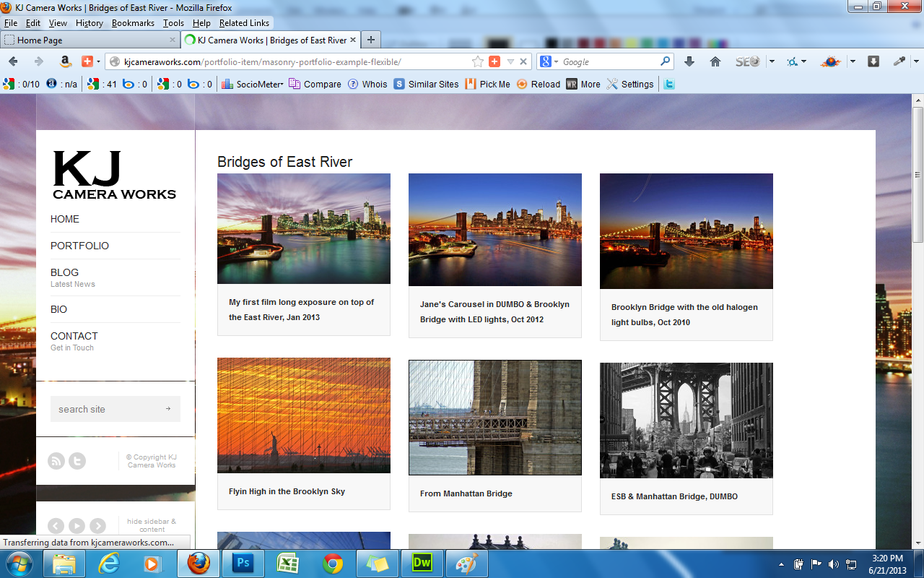Click the Twitter bird icon in the toolbar
Image resolution: width=924 pixels, height=578 pixels.
pyautogui.click(x=669, y=84)
